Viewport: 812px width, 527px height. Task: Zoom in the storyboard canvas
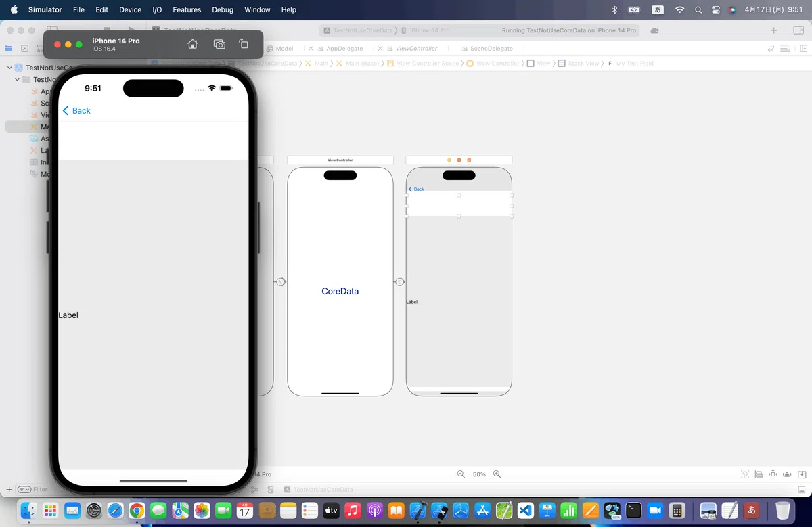point(497,474)
